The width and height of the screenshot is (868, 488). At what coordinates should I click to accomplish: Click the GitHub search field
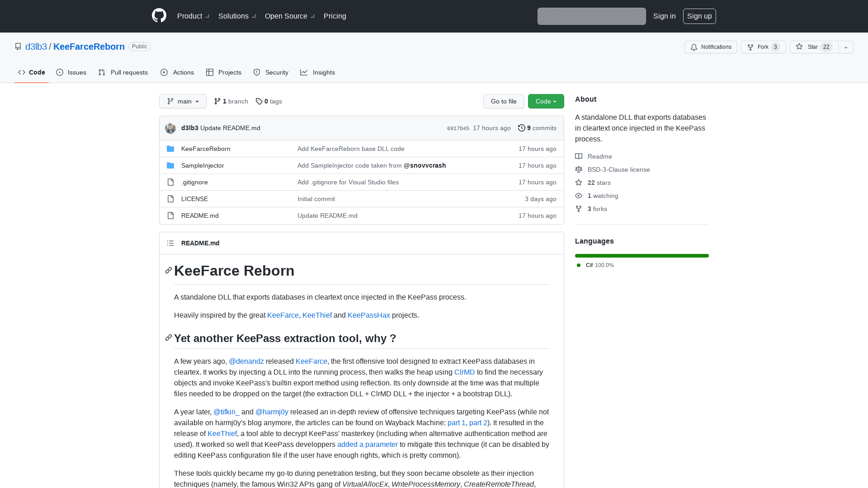tap(591, 16)
